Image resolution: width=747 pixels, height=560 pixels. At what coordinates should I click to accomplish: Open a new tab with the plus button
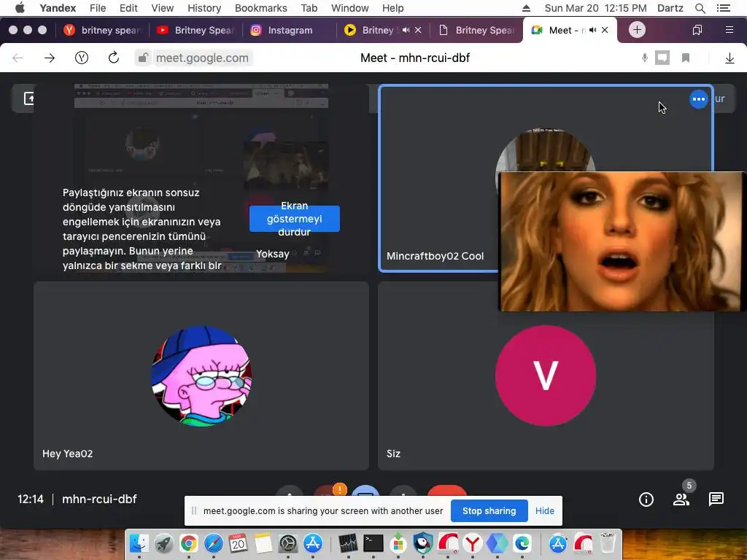637,29
